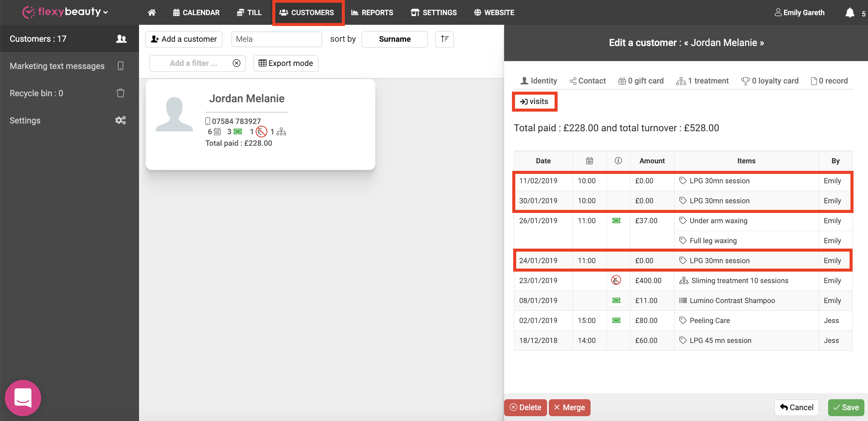Click the appointments calendar icon on customer card
This screenshot has height=421, width=868.
217,132
